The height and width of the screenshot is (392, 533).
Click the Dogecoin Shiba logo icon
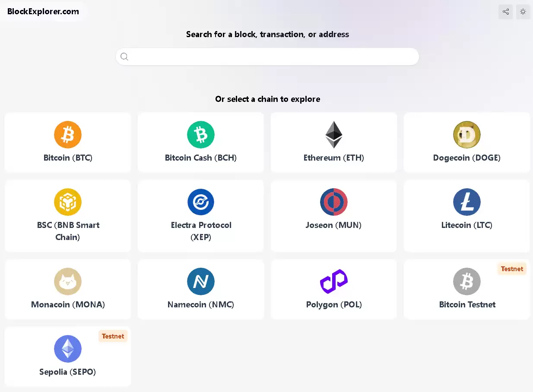[467, 135]
